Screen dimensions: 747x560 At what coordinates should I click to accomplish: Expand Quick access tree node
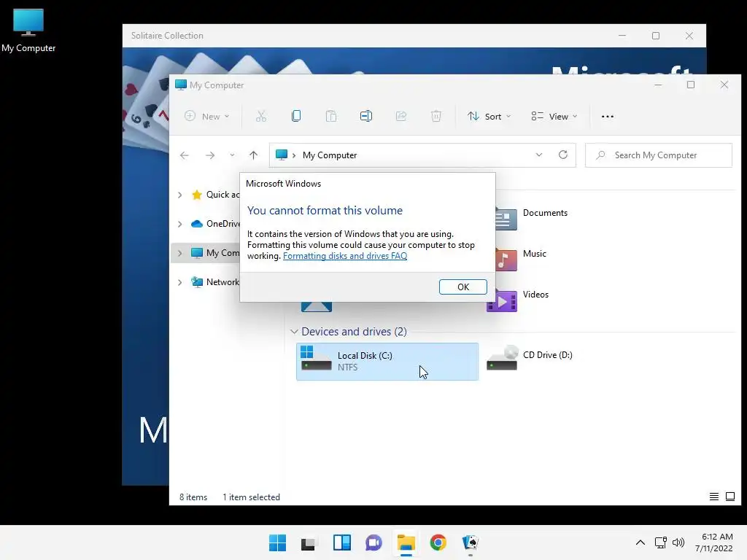pos(180,195)
